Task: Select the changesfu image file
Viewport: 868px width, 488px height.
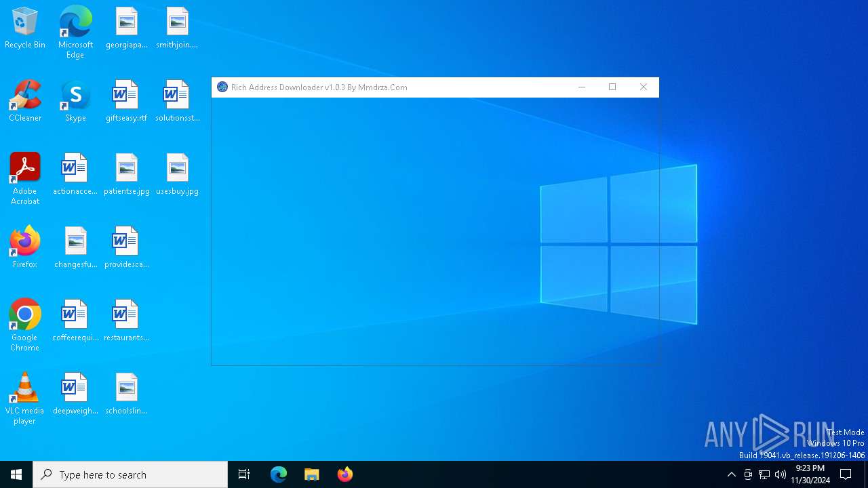Action: point(75,248)
